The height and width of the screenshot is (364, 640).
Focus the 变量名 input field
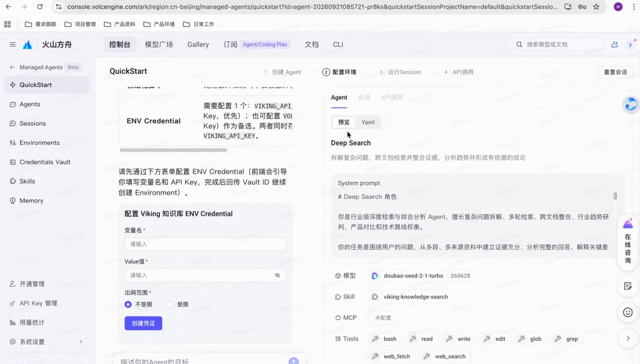pos(205,244)
